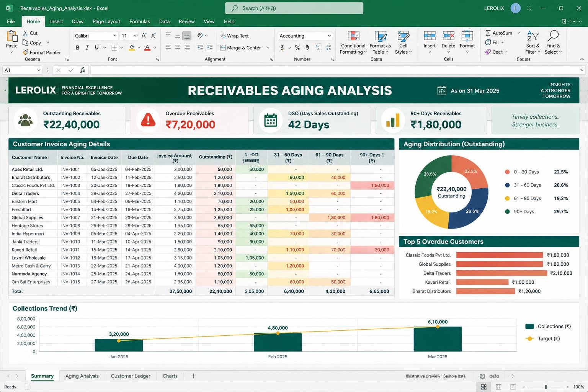Toggle Italic formatting

point(87,48)
